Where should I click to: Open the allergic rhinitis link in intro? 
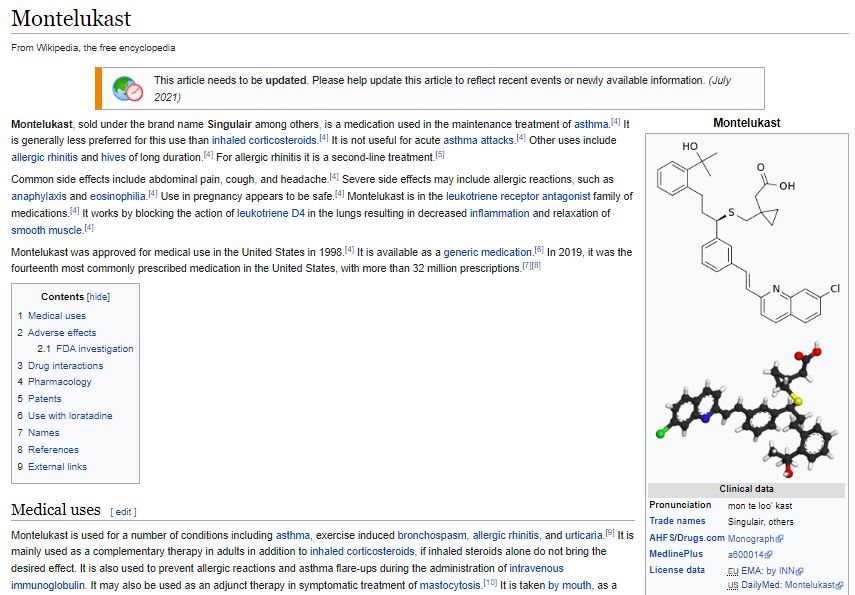pyautogui.click(x=44, y=158)
